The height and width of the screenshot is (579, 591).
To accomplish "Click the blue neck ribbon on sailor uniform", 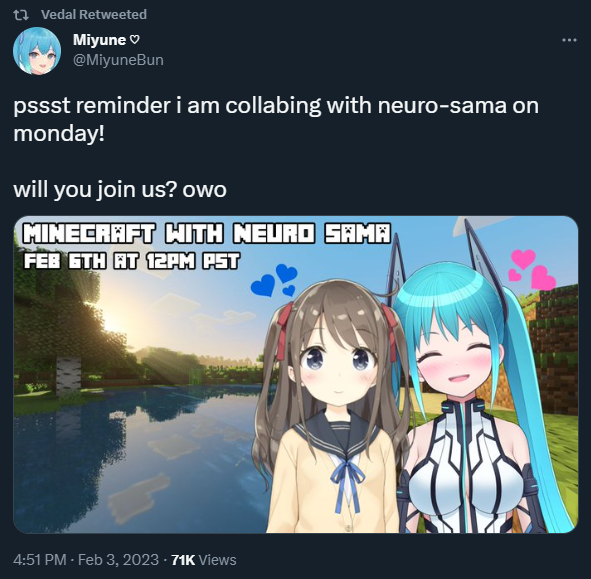I will [346, 485].
